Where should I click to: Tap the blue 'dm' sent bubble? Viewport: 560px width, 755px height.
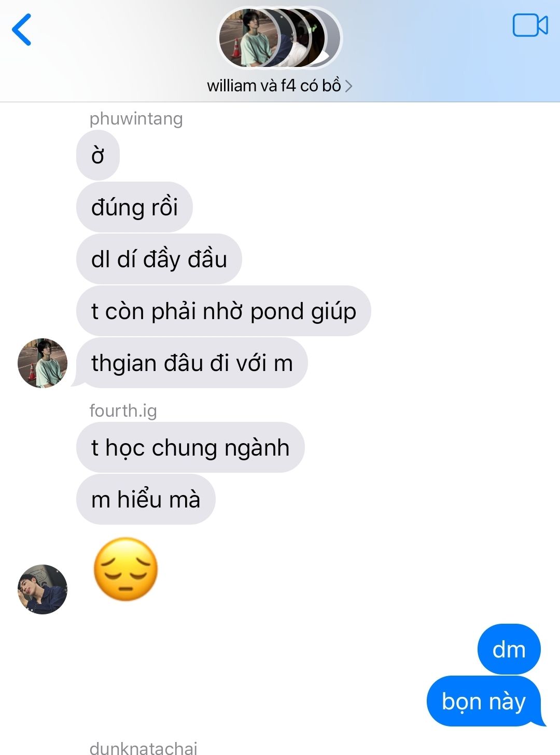pos(509,649)
